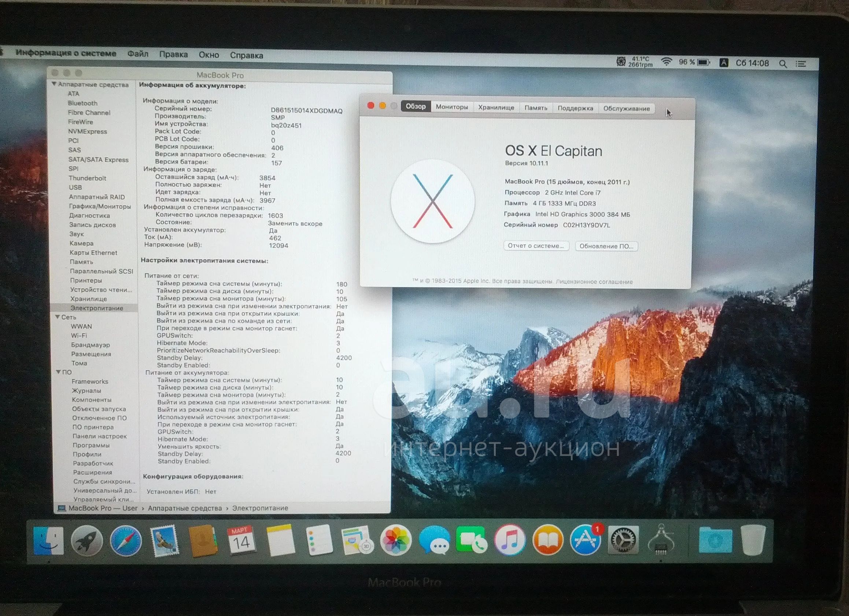Select Программы under ПО
The width and height of the screenshot is (849, 616).
[91, 445]
